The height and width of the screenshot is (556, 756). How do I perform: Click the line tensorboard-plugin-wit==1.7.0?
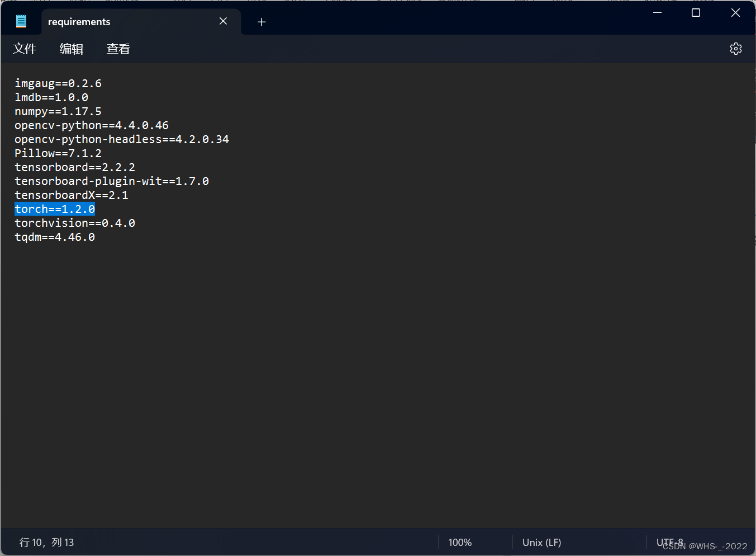[x=112, y=181]
